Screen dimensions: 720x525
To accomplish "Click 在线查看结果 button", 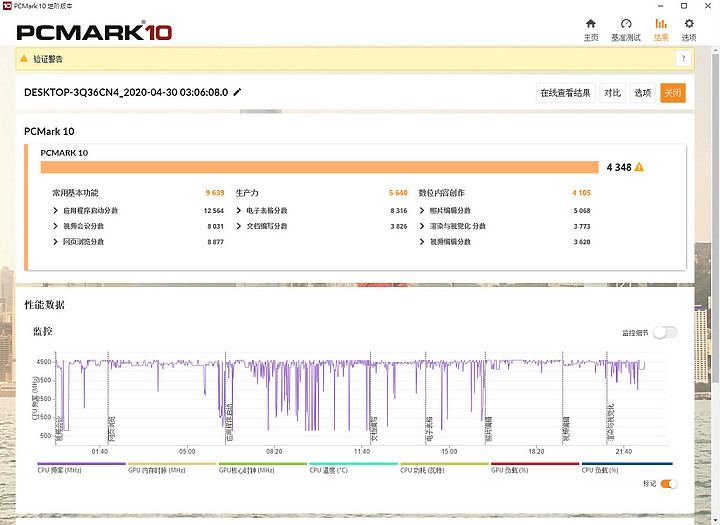I will pos(565,93).
